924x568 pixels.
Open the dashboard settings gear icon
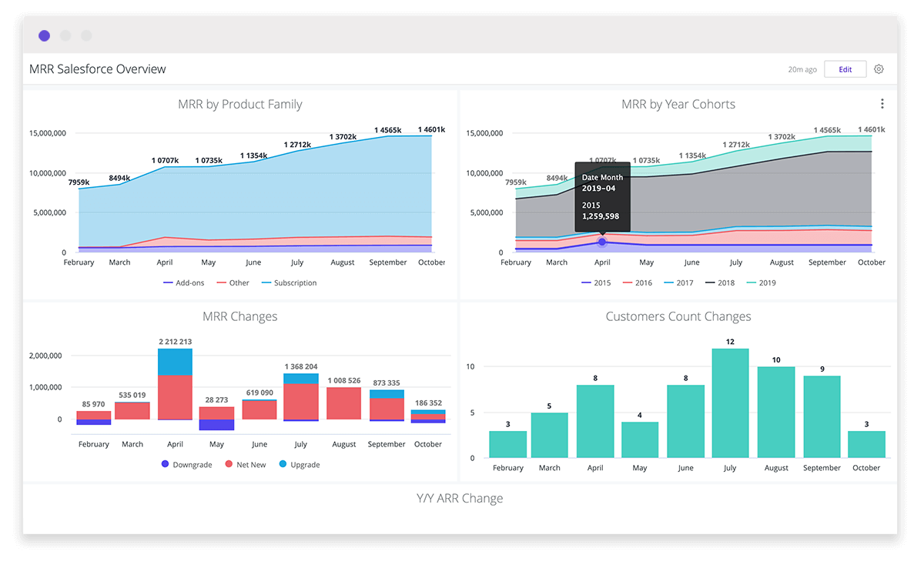pos(879,68)
